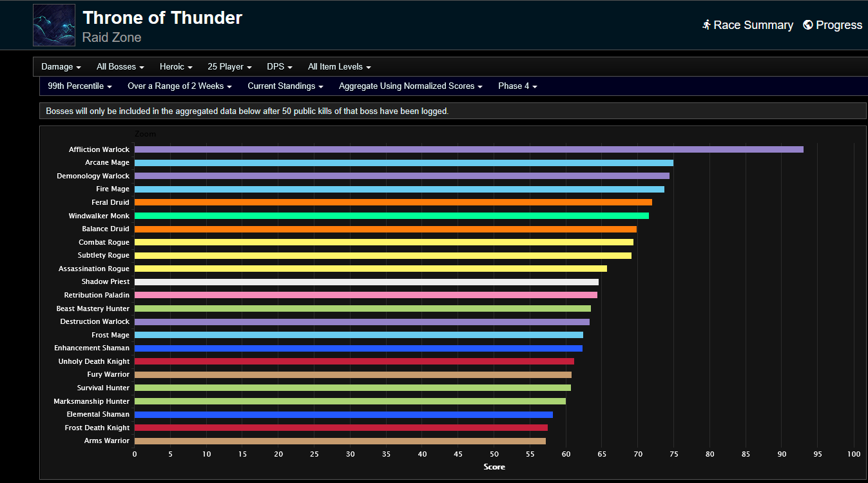The image size is (868, 483).
Task: Click the Enhancement Shaman label
Action: coord(92,348)
